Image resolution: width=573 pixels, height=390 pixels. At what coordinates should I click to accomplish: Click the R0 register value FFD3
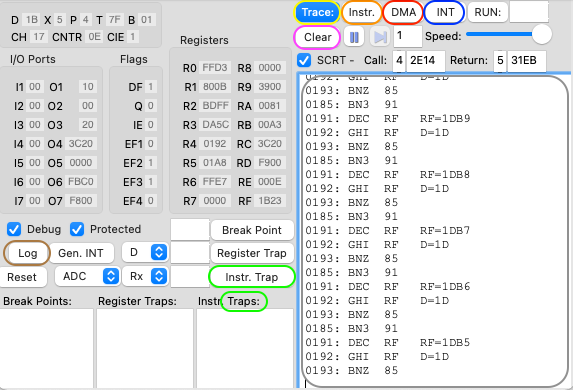coord(215,68)
